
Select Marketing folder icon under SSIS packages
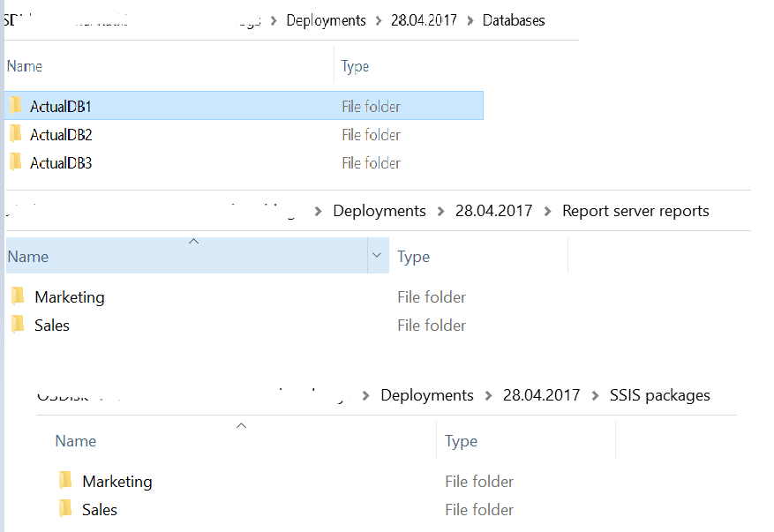pos(65,481)
